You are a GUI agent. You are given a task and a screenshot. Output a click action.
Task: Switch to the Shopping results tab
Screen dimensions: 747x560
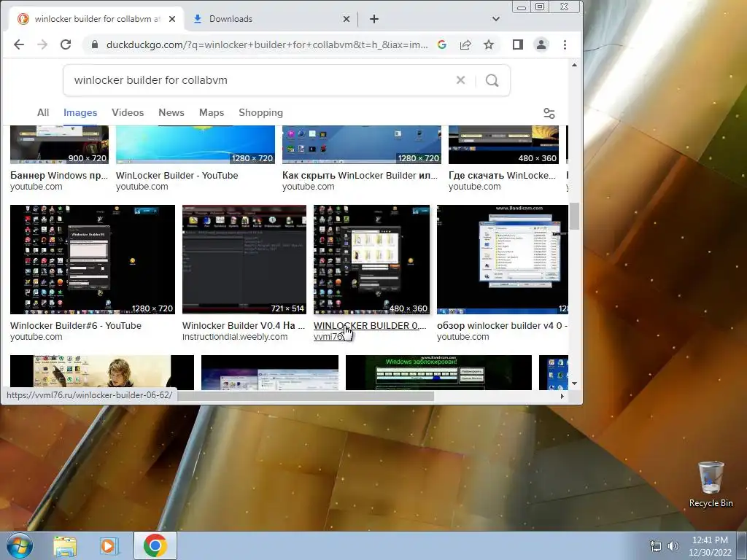(x=260, y=113)
